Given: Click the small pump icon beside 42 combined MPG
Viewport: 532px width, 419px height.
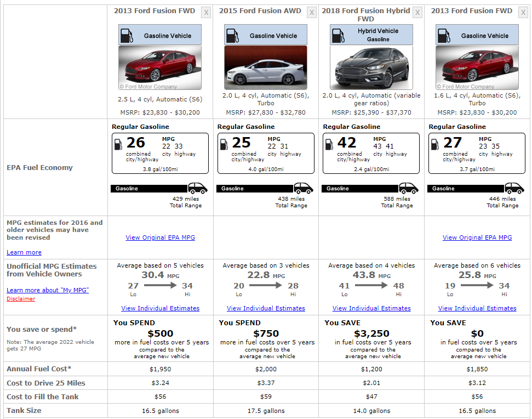Looking at the screenshot, I should 329,144.
